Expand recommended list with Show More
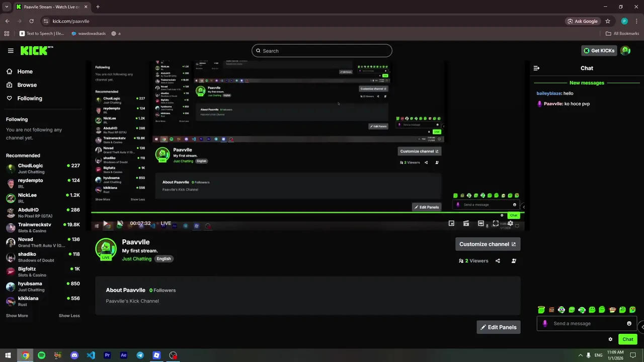Viewport: 644px width, 362px height. [17, 316]
